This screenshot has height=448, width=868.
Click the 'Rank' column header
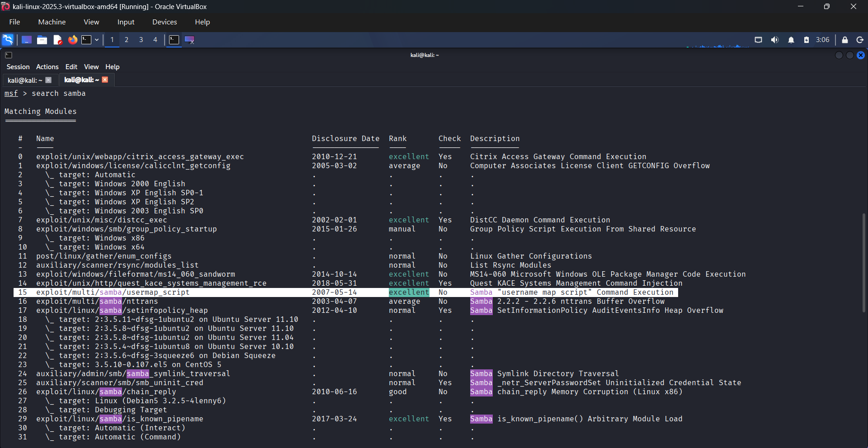pos(398,139)
